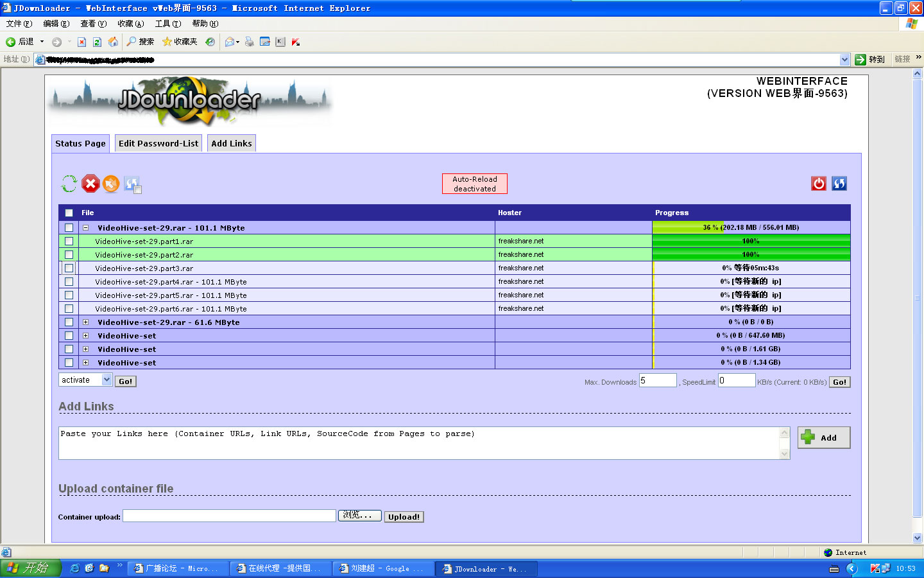This screenshot has width=924, height=578.
Task: Click the SpeedLimit input field
Action: click(x=737, y=380)
